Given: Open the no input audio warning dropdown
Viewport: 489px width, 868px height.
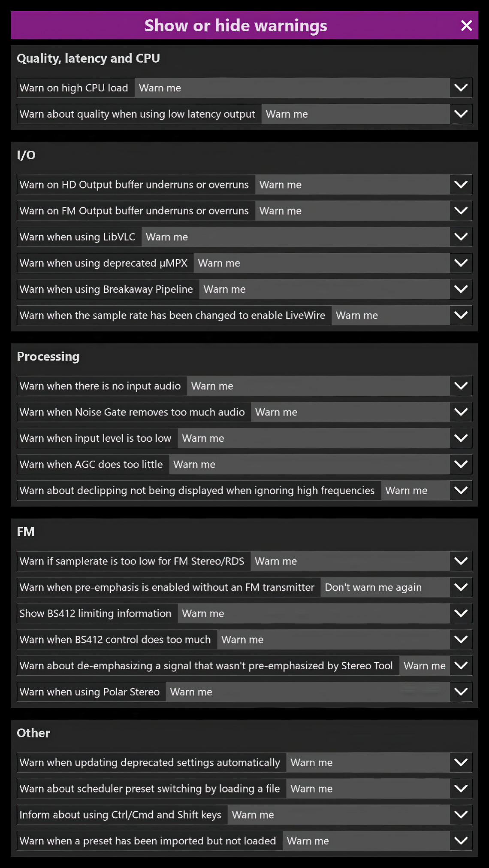Looking at the screenshot, I should 461,386.
